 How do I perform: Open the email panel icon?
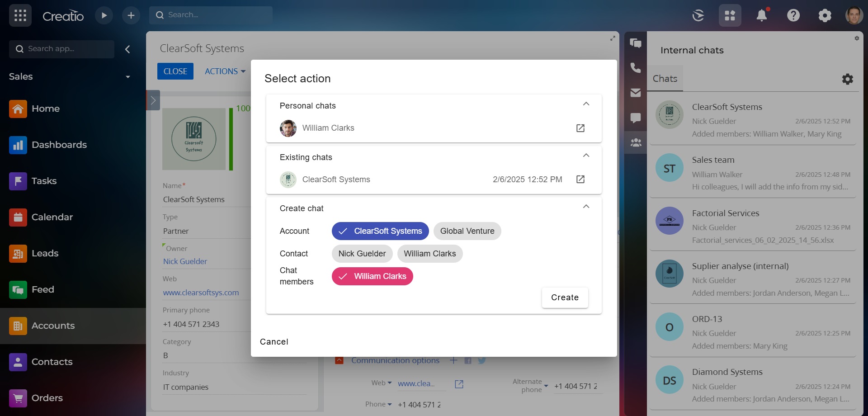click(636, 93)
